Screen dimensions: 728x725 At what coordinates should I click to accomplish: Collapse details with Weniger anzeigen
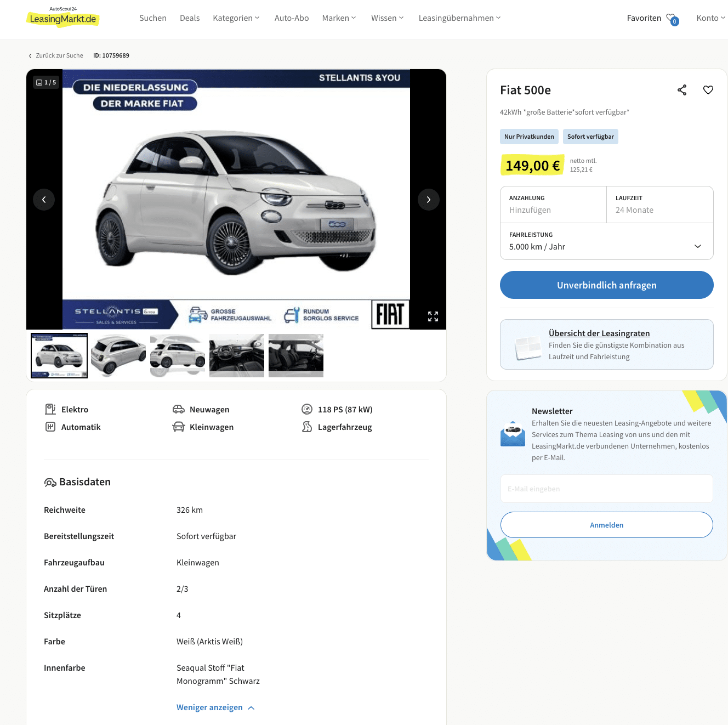(x=215, y=707)
